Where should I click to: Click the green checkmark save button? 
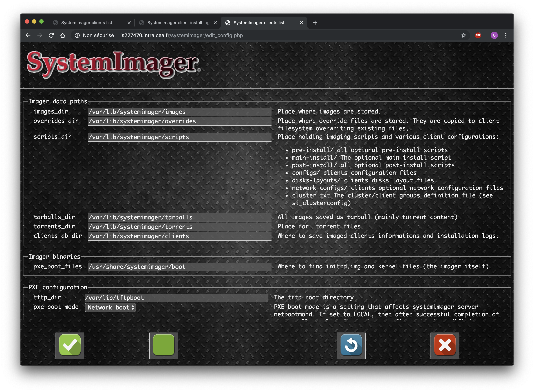click(x=70, y=346)
